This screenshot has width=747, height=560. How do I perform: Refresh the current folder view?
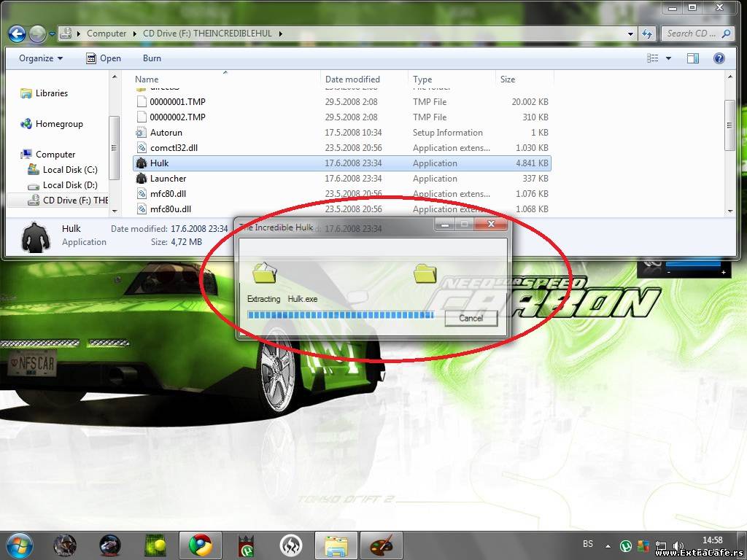pyautogui.click(x=647, y=34)
